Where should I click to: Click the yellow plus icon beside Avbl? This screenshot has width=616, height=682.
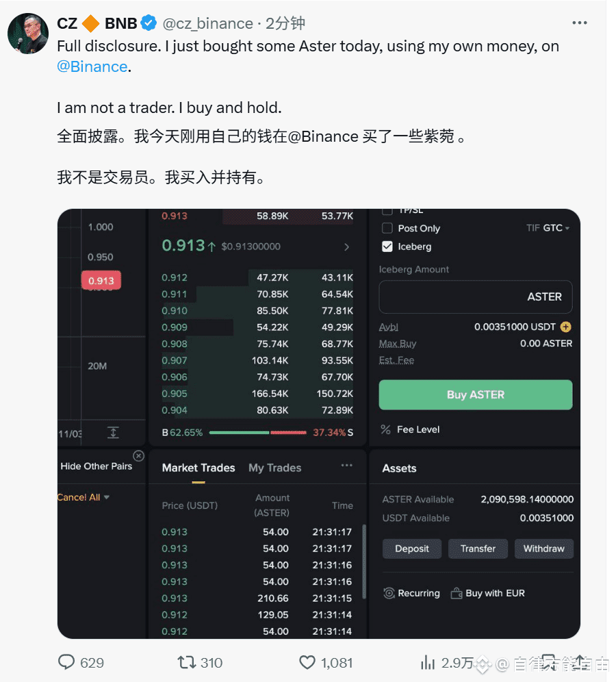tap(565, 327)
